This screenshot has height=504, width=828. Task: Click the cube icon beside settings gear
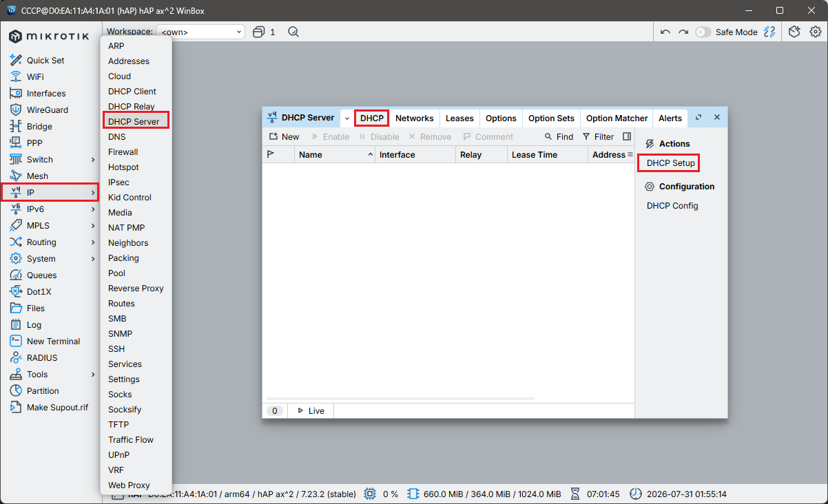[794, 32]
